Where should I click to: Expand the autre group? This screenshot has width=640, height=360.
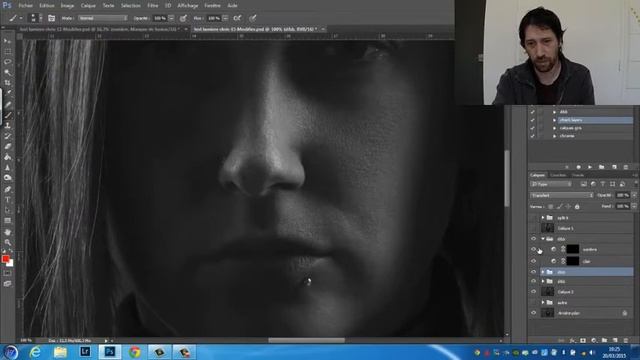(543, 302)
